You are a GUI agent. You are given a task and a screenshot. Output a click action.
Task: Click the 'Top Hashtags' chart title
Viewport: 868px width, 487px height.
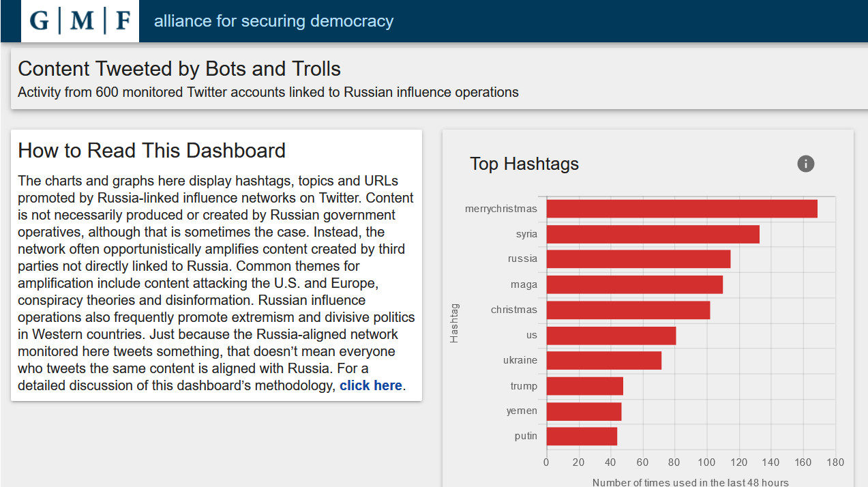[524, 164]
